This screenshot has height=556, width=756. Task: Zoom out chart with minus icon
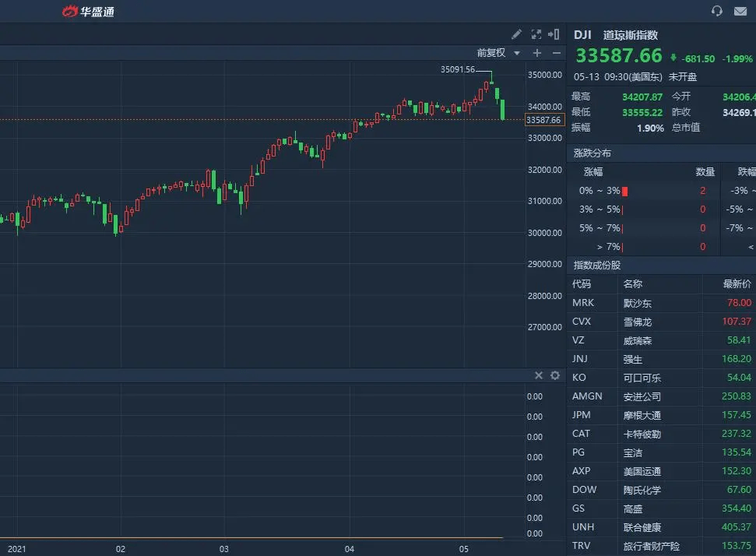click(557, 53)
